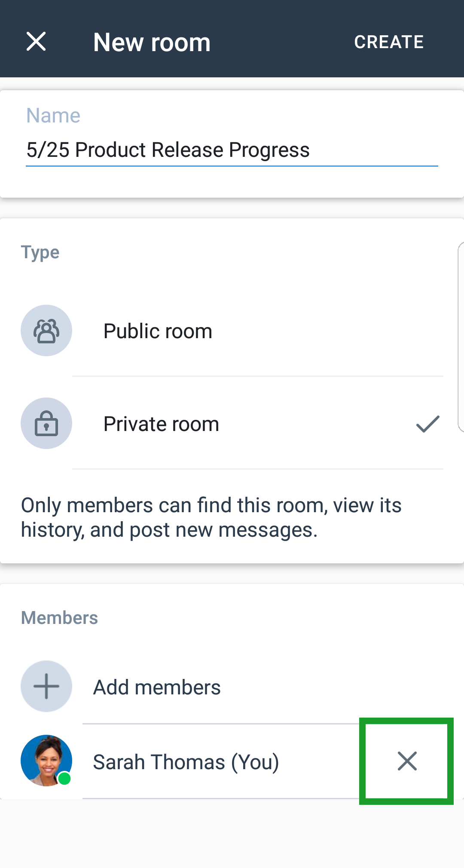Edit the room Name field
The height and width of the screenshot is (868, 464).
click(232, 150)
